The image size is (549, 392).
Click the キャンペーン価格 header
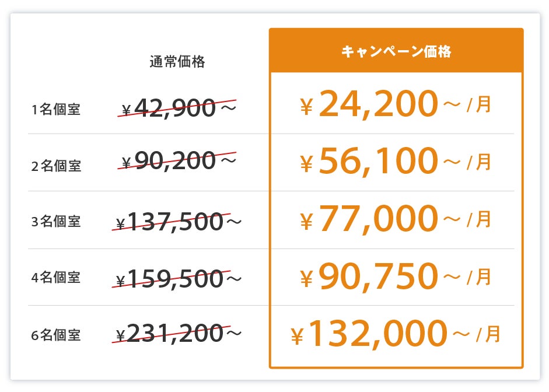point(396,52)
